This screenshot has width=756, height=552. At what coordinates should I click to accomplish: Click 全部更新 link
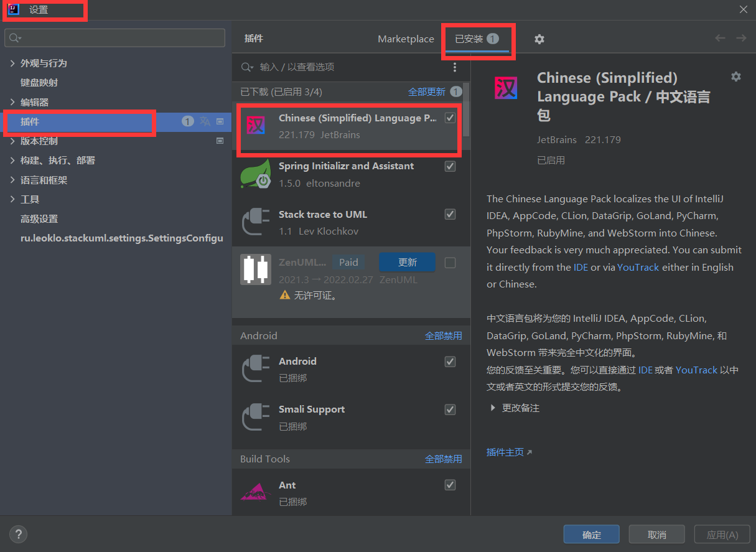point(427,91)
